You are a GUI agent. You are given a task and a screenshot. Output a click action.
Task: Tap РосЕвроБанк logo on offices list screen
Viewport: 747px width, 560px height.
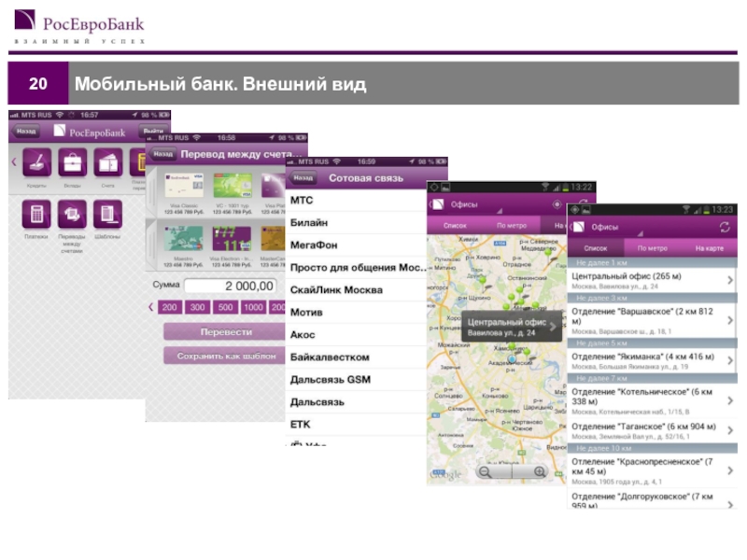pyautogui.click(x=578, y=227)
